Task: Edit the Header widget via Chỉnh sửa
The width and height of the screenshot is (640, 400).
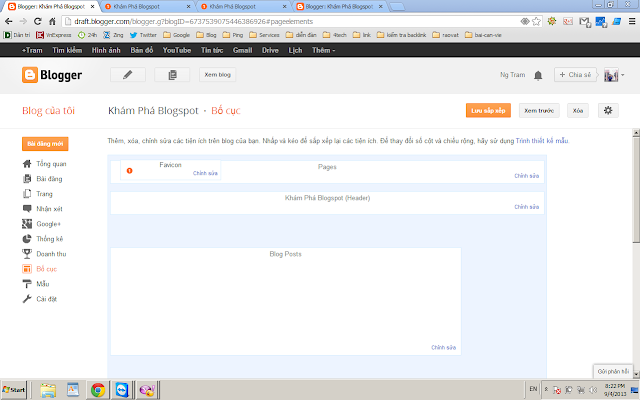Action: [x=527, y=207]
